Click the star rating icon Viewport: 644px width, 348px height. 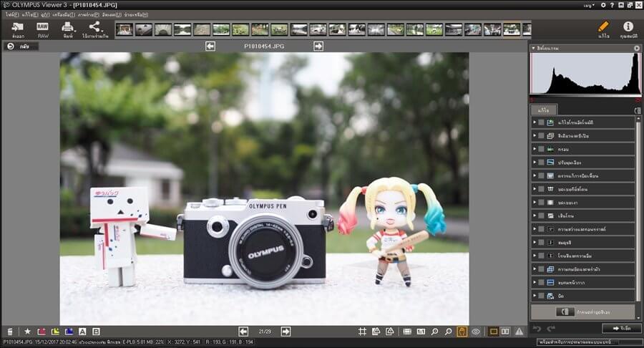(x=27, y=331)
